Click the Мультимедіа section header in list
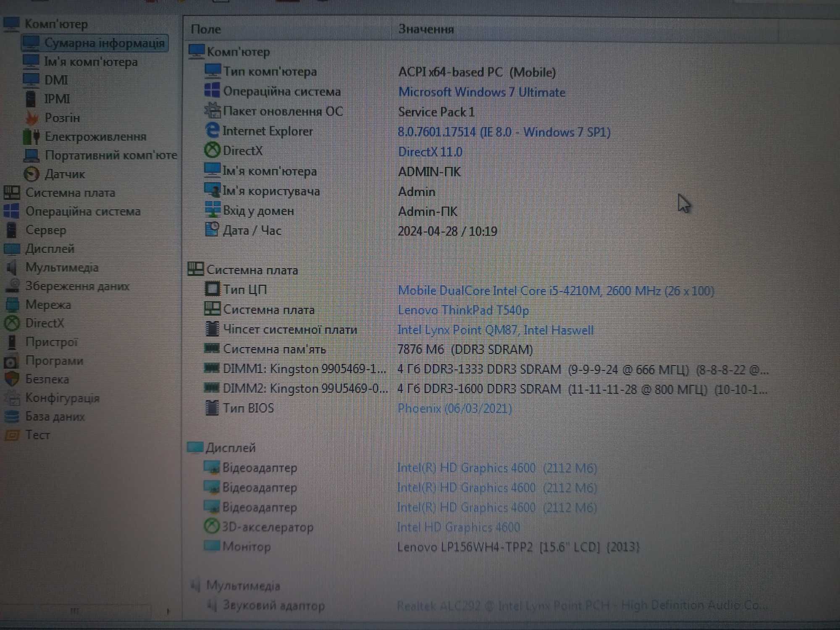This screenshot has height=630, width=840. 243,585
